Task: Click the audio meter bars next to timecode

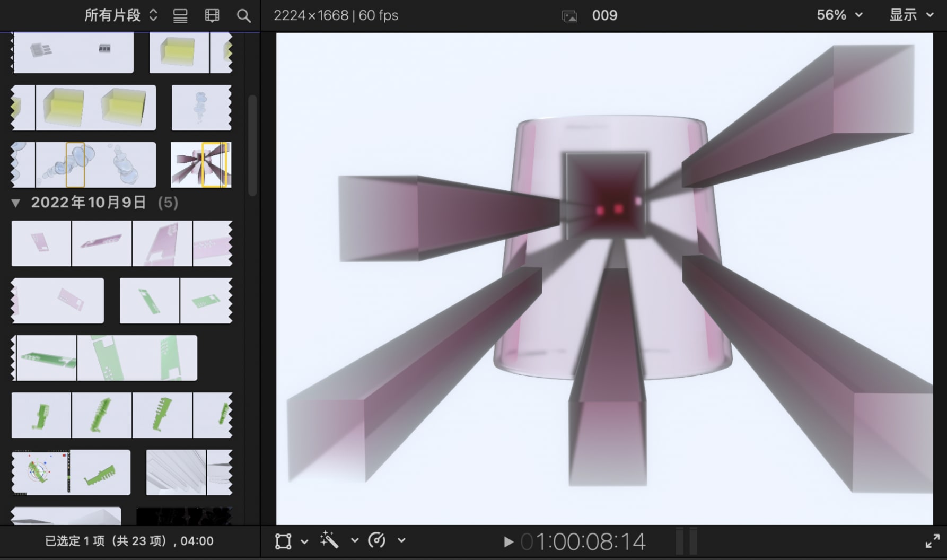Action: coord(686,541)
